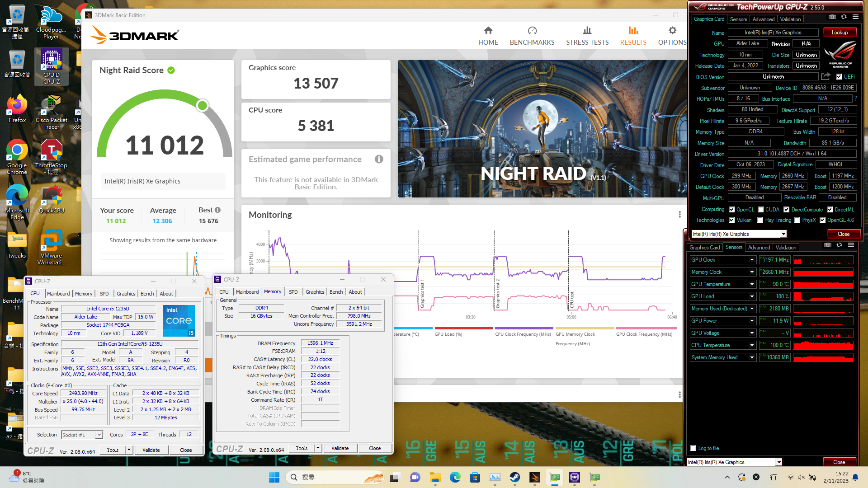868x488 pixels.
Task: Expand GPU Load sensor dropdown
Action: point(752,296)
